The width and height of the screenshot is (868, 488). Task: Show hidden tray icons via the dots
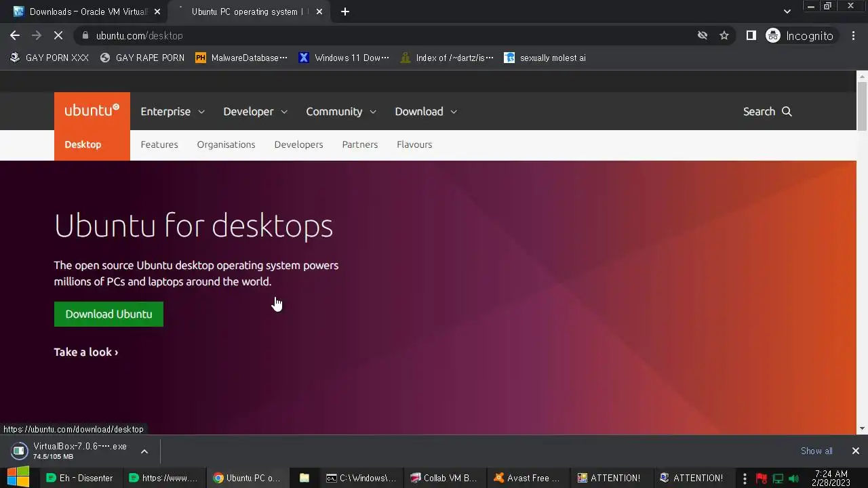745,479
